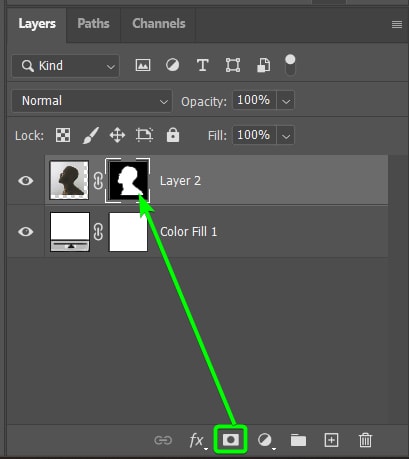Switch to the Channels tab

159,24
